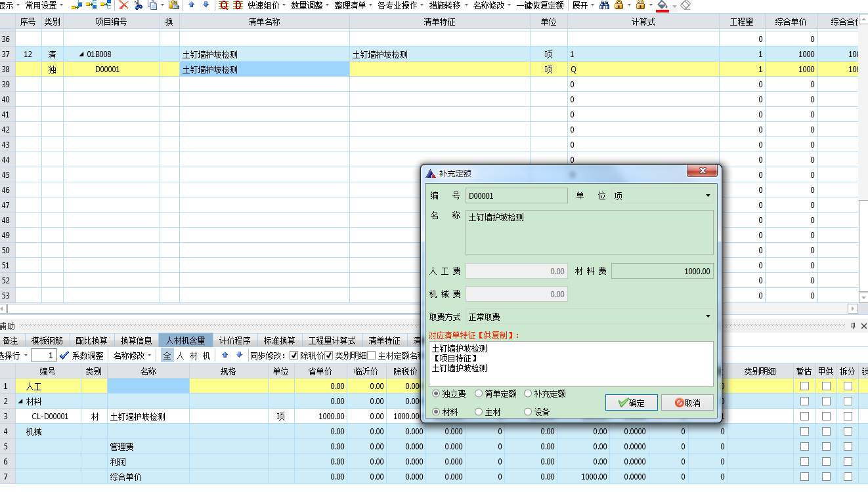This screenshot has height=492, width=868.
Task: Select 主材 radio button
Action: coord(479,412)
